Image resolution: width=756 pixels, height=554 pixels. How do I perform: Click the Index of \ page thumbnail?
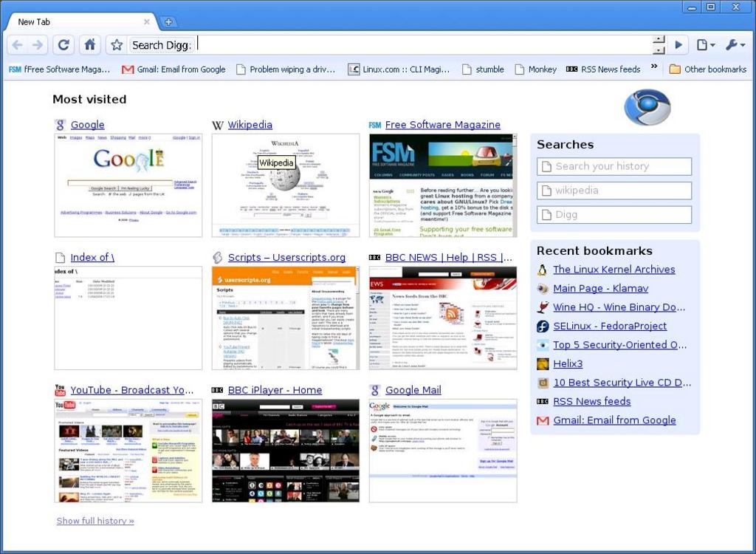pyautogui.click(x=128, y=318)
